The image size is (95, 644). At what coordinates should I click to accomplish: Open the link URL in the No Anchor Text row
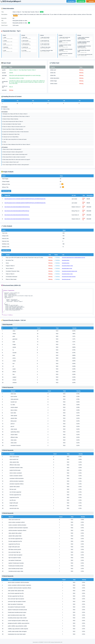[x=66, y=260]
